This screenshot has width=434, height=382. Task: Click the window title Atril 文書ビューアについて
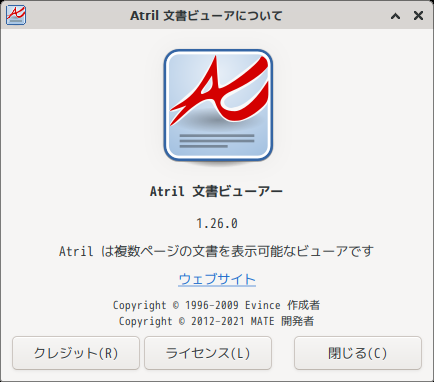tap(206, 16)
